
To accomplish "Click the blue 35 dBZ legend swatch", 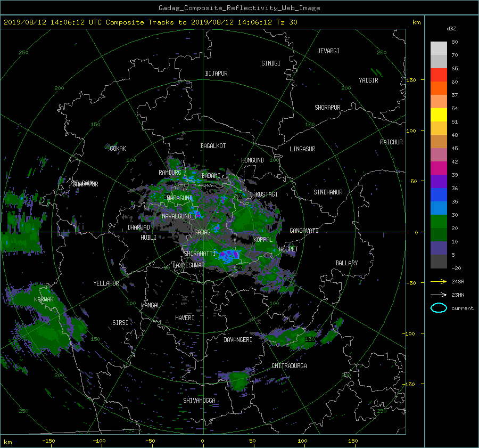I will 439,194.
